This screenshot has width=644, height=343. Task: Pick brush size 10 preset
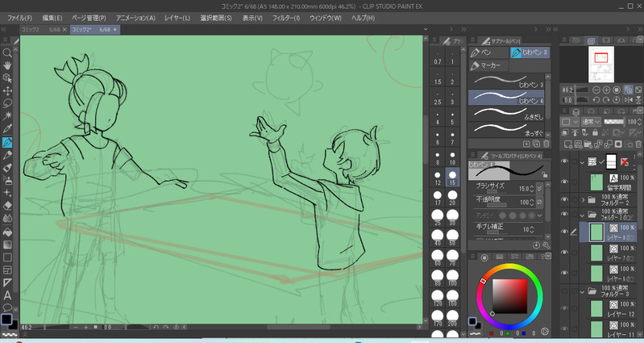coord(452,158)
